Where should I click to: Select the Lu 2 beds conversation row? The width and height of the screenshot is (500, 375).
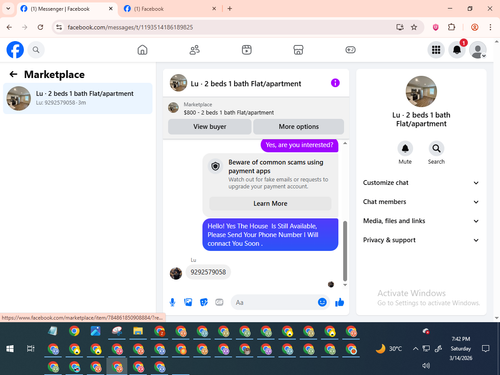pos(78,98)
